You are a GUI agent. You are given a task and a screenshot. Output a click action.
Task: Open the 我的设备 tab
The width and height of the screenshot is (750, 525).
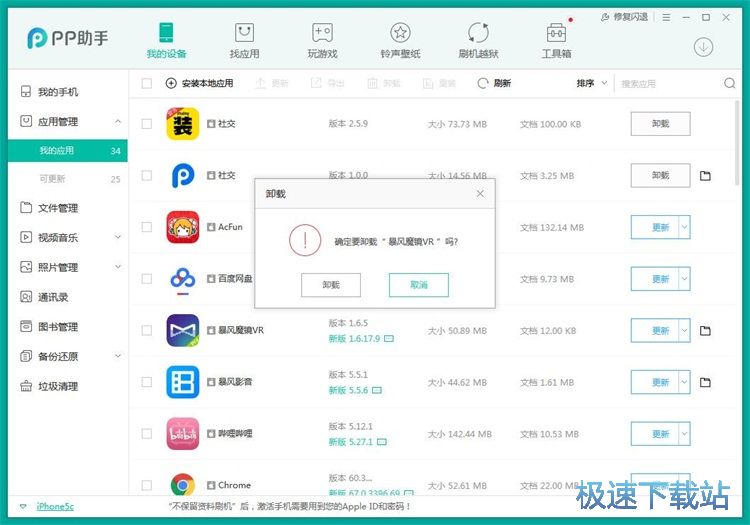tap(166, 41)
